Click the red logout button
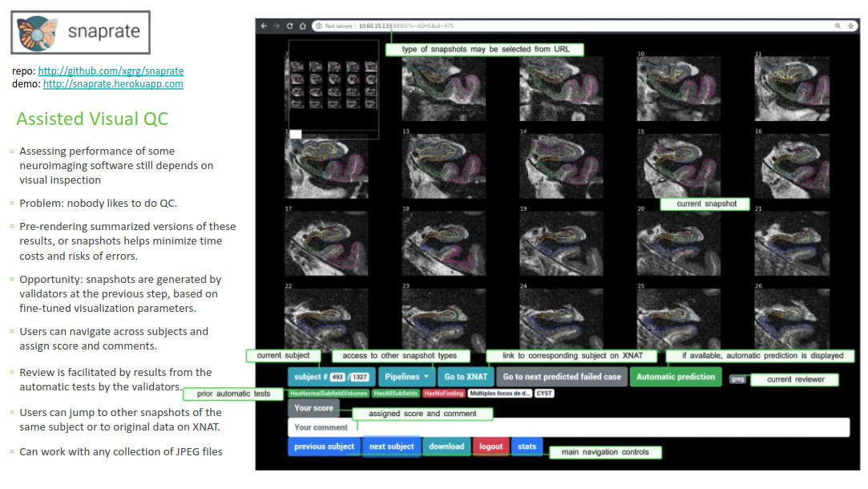The height and width of the screenshot is (489, 868). [491, 447]
